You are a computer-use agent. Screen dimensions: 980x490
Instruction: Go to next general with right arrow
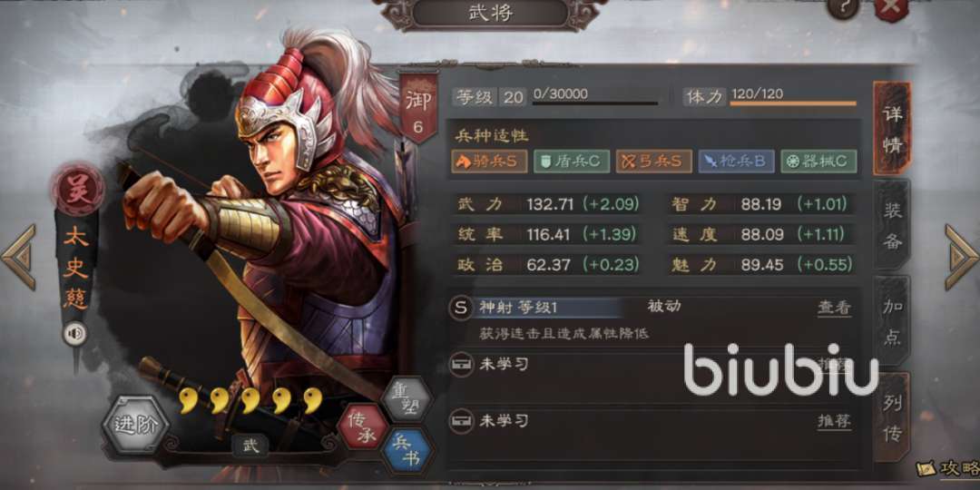961,258
